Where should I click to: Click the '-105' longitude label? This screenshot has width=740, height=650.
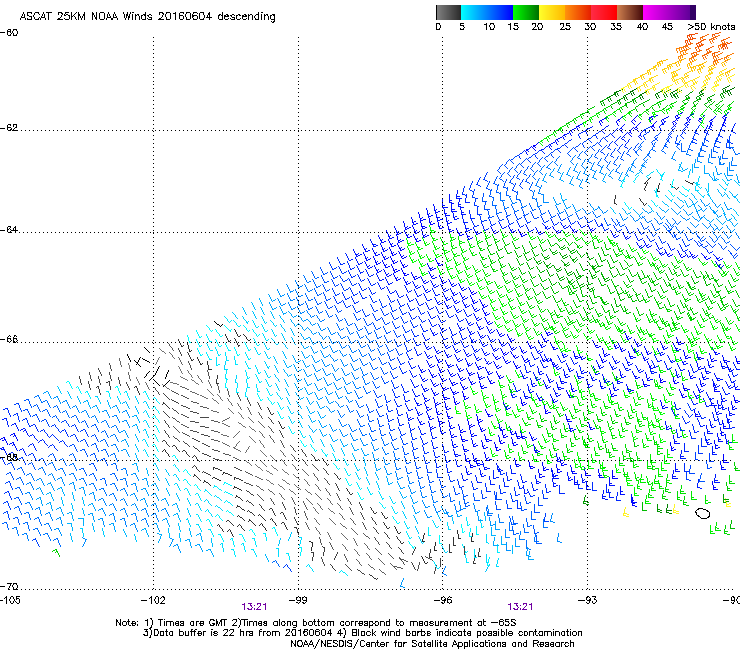[x=10, y=600]
